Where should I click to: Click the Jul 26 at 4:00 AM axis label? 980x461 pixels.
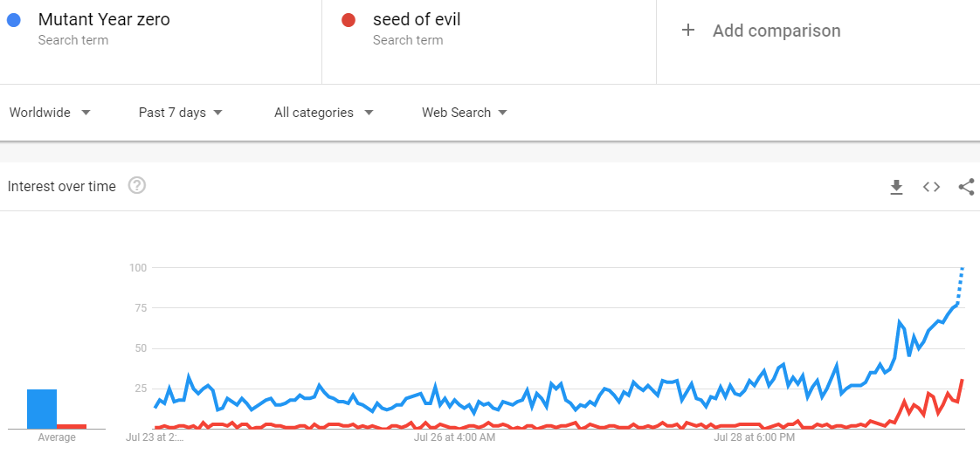click(454, 437)
